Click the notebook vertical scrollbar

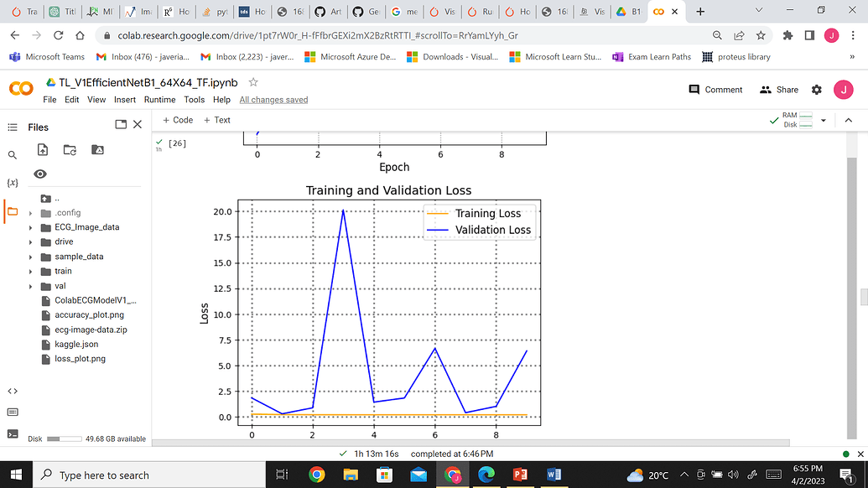pos(852,299)
